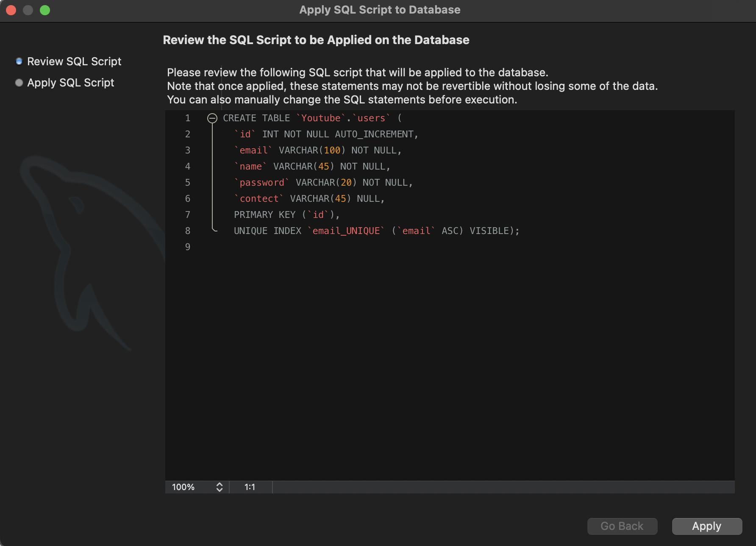Close the Apply SQL Script dialog window
This screenshot has height=546, width=756.
pyautogui.click(x=11, y=10)
